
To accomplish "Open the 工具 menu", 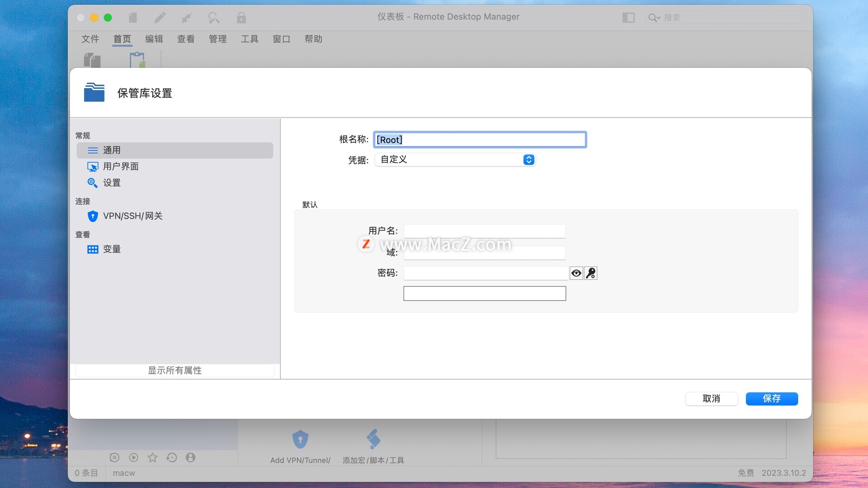I will point(249,39).
